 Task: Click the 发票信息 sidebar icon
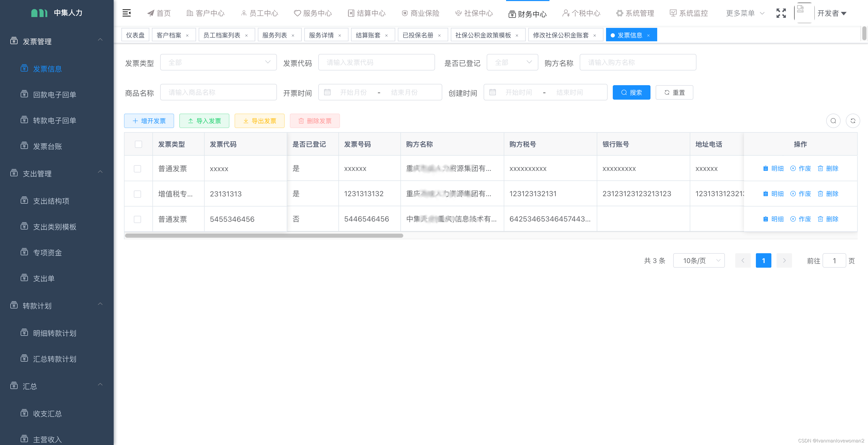click(24, 68)
